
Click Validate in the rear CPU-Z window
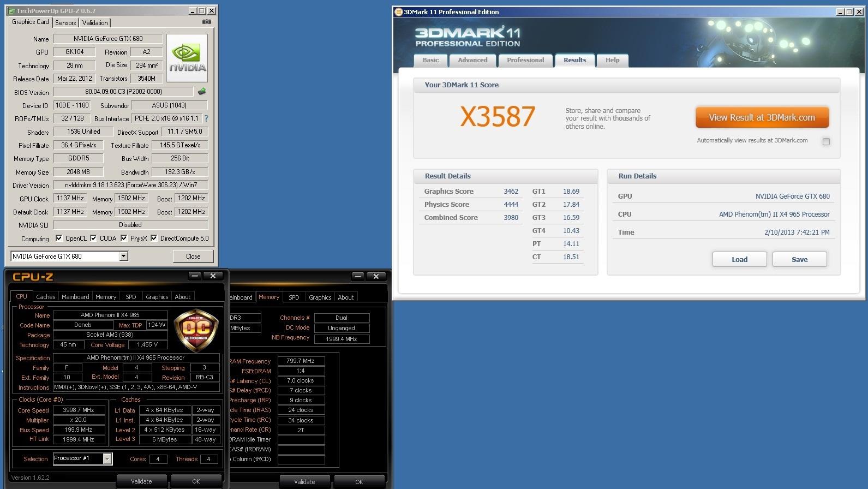point(304,482)
